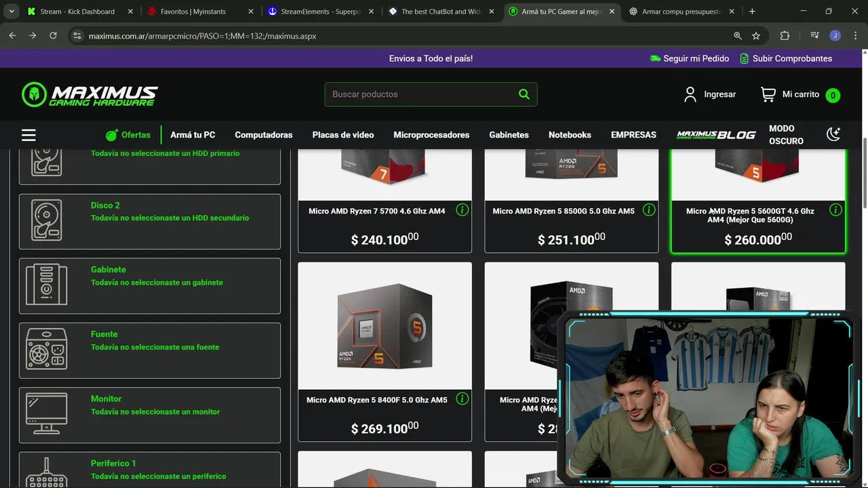Open the Placas de video menu
The height and width of the screenshot is (488, 868).
coord(343,135)
